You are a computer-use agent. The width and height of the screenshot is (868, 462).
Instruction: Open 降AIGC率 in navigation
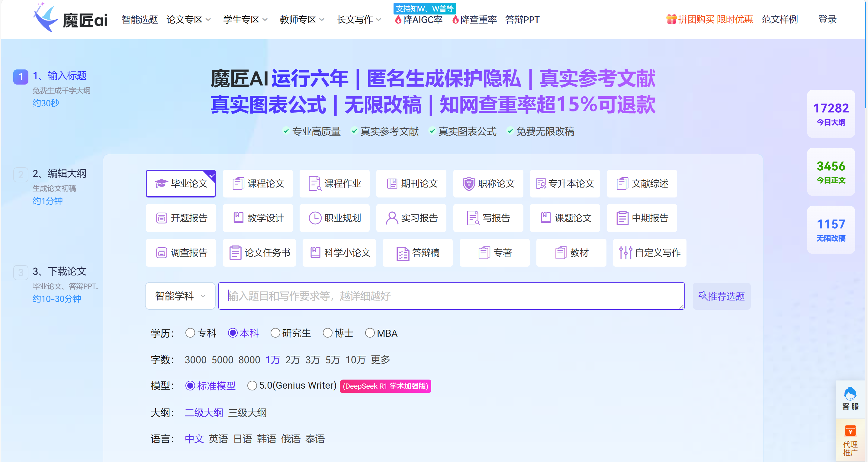(x=419, y=20)
